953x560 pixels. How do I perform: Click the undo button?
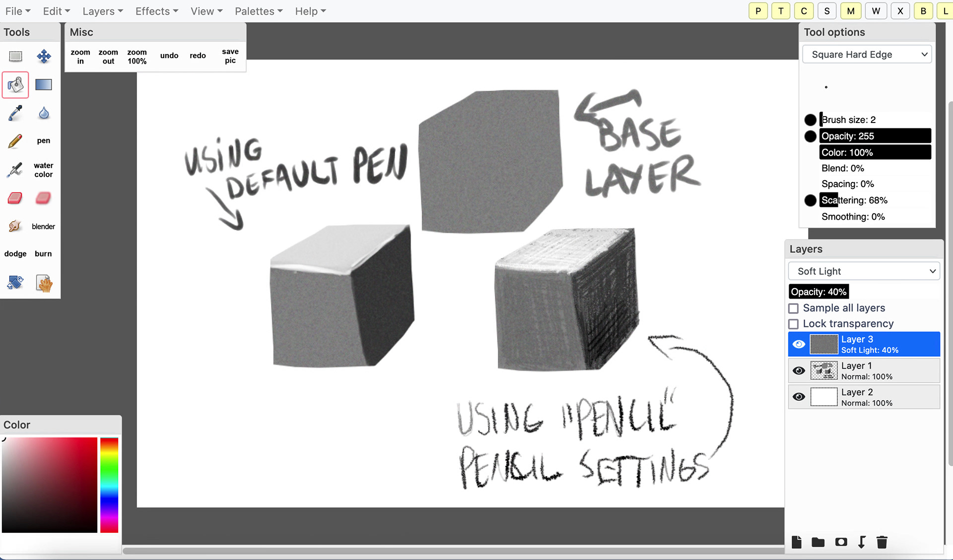pos(169,56)
